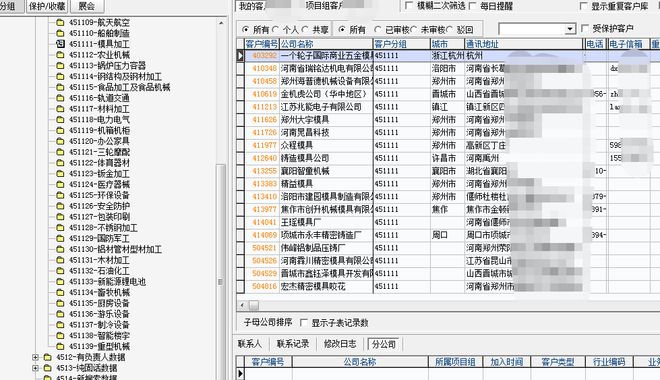The width and height of the screenshot is (660, 380).
Task: Enable the 模糊二次筛选 checkbox
Action: pyautogui.click(x=409, y=6)
